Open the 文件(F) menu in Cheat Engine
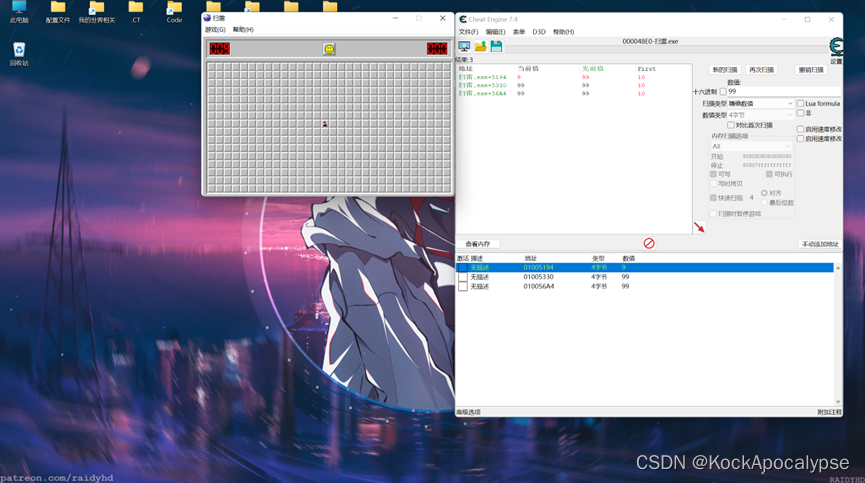The width and height of the screenshot is (865, 483). (x=468, y=32)
